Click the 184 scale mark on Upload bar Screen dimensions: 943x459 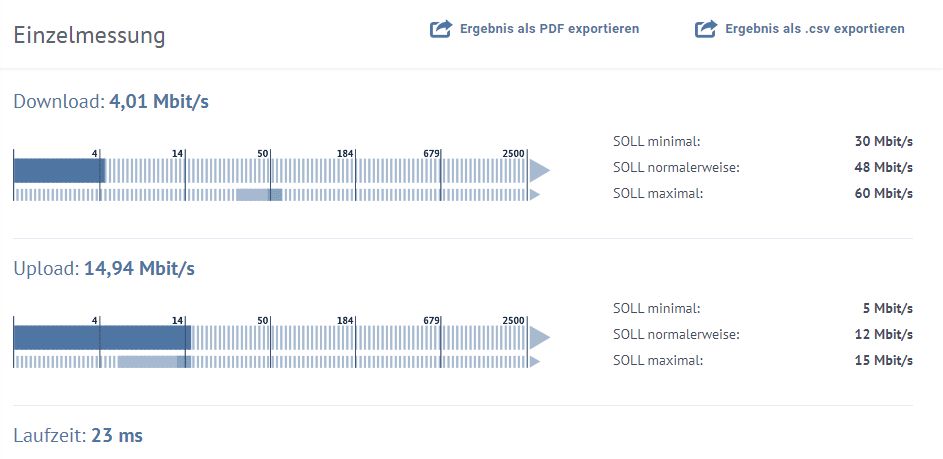346,320
